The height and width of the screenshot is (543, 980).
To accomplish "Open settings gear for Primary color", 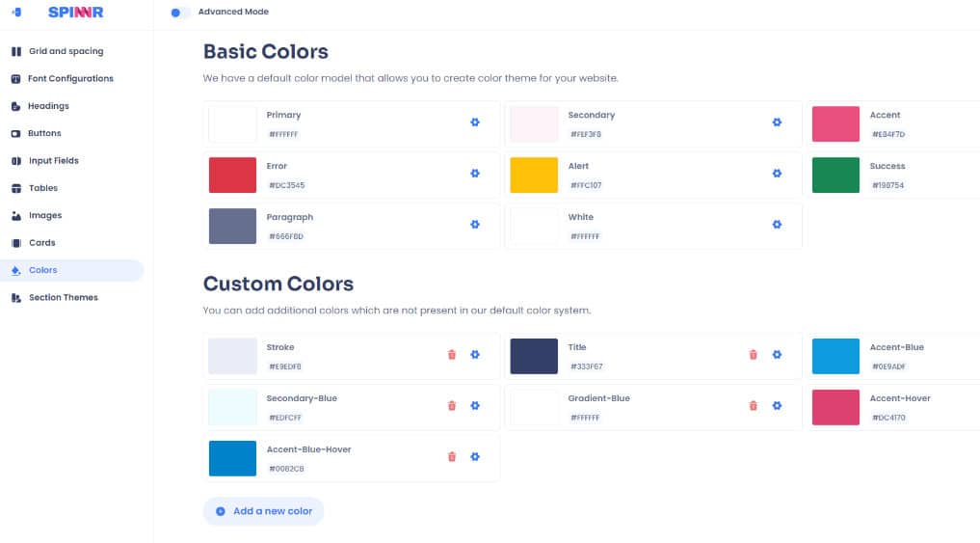I will click(x=475, y=122).
